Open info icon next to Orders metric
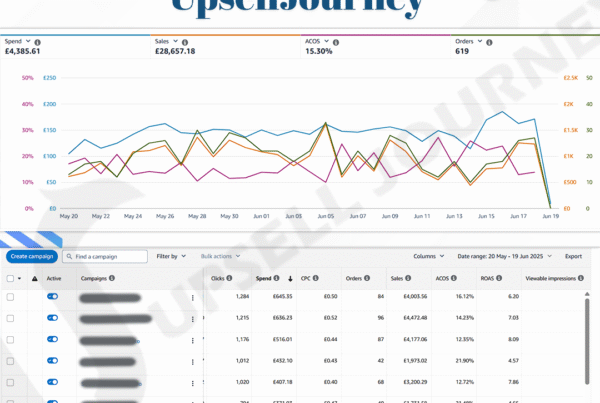Viewport: 600px width, 403px height. point(489,42)
